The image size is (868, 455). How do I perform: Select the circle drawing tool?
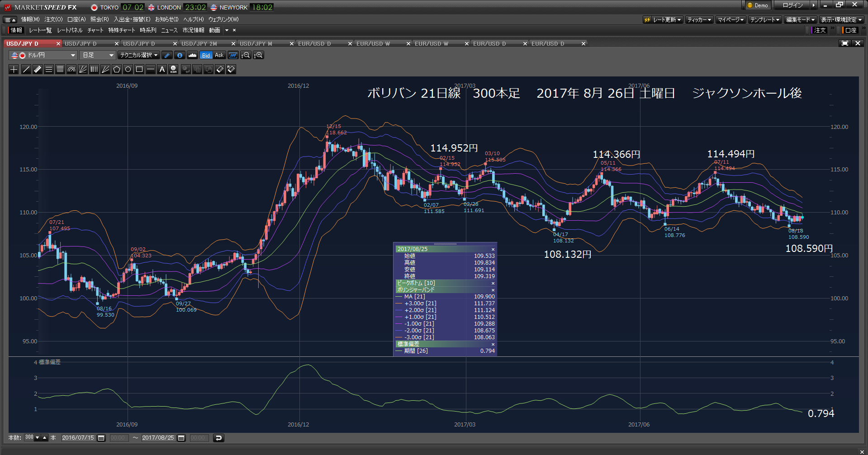click(128, 69)
